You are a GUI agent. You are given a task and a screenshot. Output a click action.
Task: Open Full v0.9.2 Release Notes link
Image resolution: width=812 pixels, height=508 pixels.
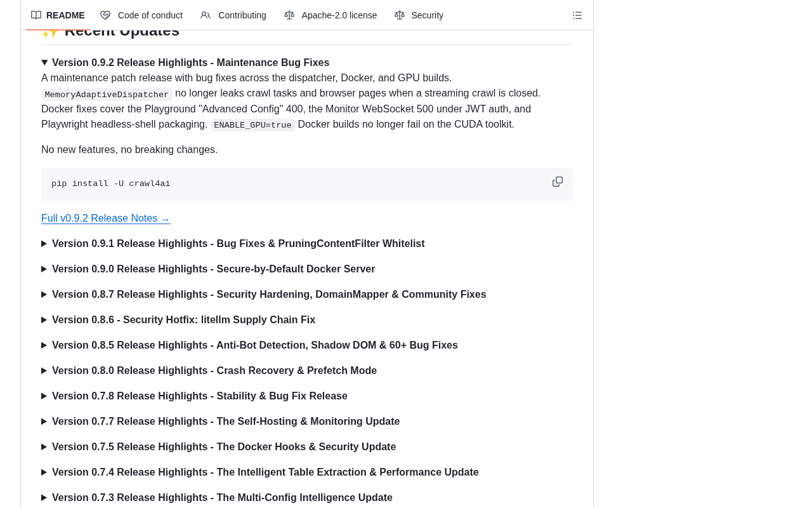pos(106,218)
